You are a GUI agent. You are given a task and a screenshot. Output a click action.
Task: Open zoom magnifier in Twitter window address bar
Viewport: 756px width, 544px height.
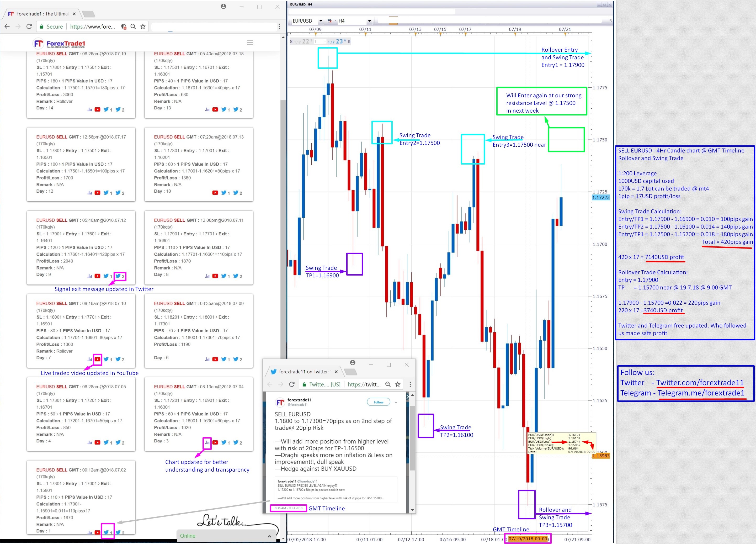(388, 384)
